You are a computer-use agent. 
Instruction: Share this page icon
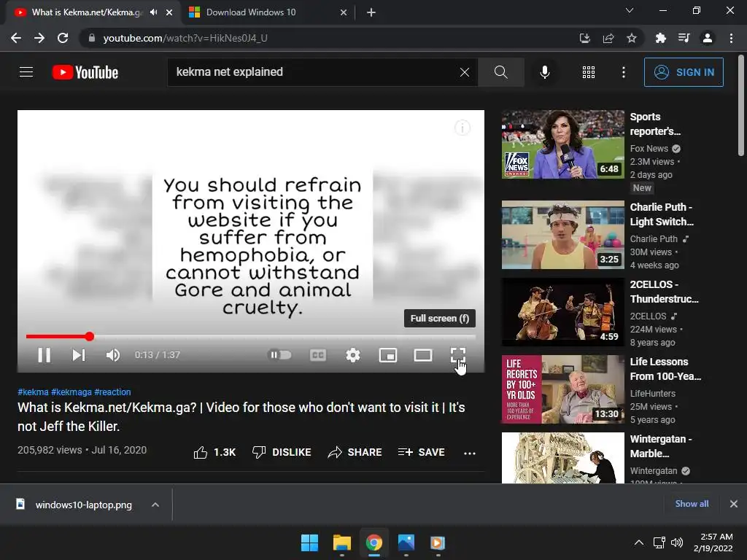pyautogui.click(x=608, y=38)
